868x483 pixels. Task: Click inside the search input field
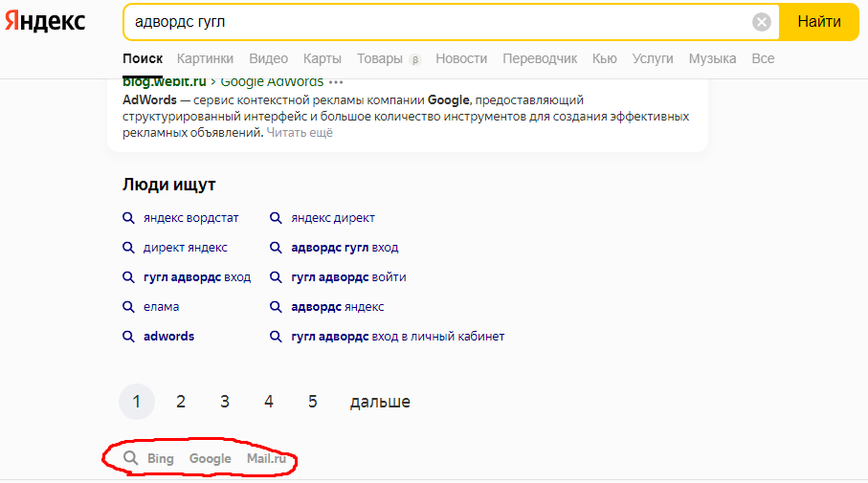431,22
